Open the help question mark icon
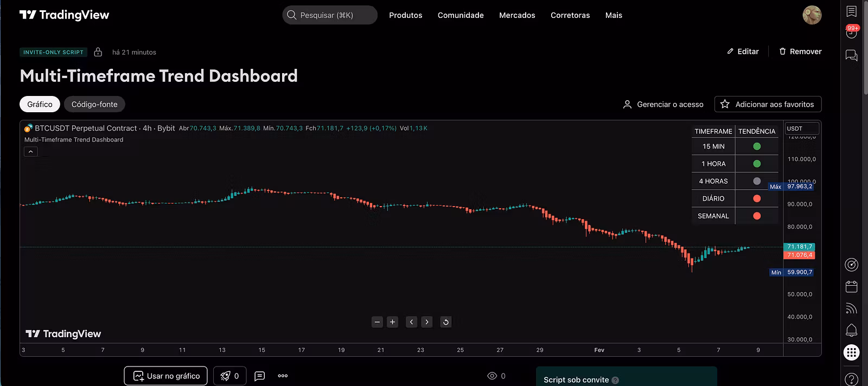This screenshot has width=868, height=386. 852,378
